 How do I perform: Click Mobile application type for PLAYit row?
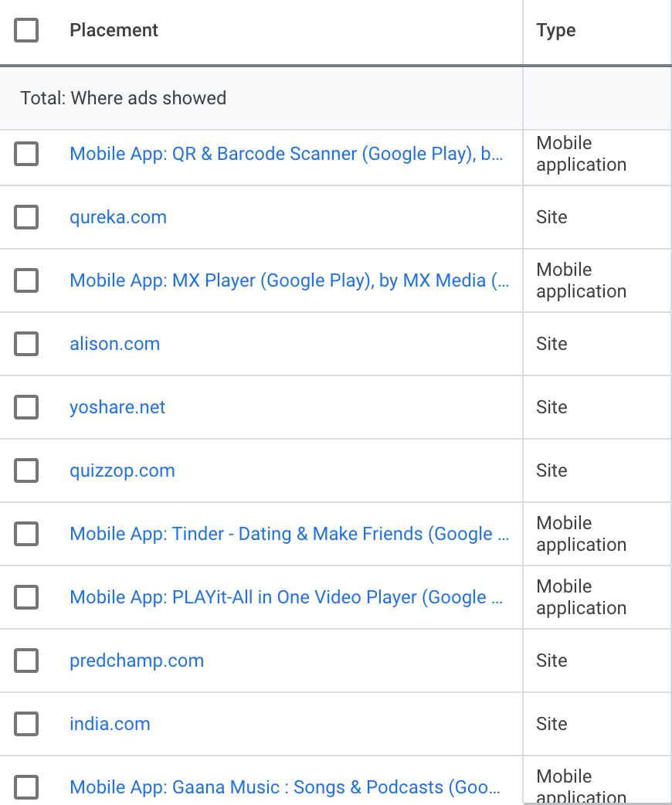pyautogui.click(x=581, y=597)
